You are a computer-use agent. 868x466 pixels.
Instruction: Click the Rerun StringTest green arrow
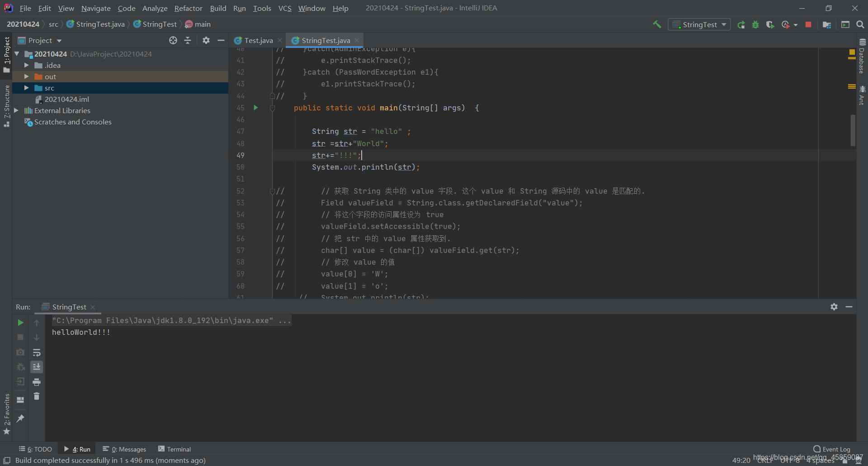click(x=20, y=323)
